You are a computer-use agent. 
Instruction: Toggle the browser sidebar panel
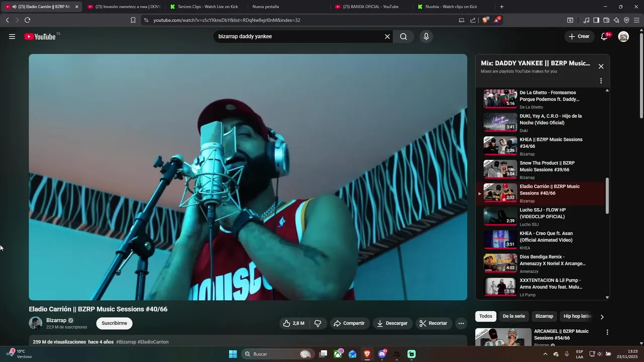[596, 20]
